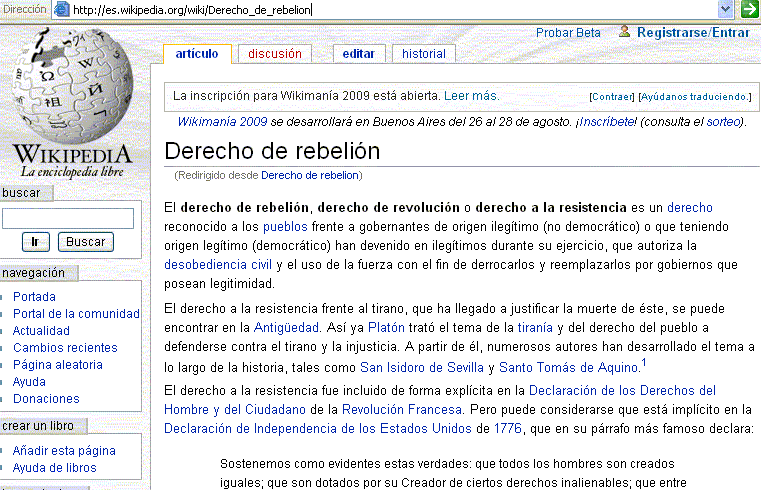Open the Wikimanía 2009 link
The width and height of the screenshot is (761, 490).
coord(222,122)
